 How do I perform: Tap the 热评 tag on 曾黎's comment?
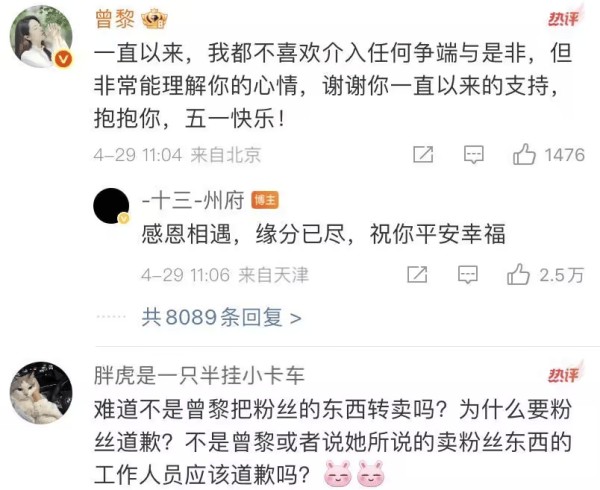click(x=564, y=18)
